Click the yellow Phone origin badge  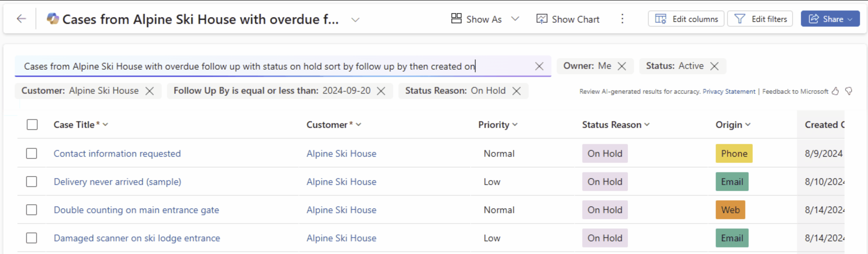coord(734,154)
